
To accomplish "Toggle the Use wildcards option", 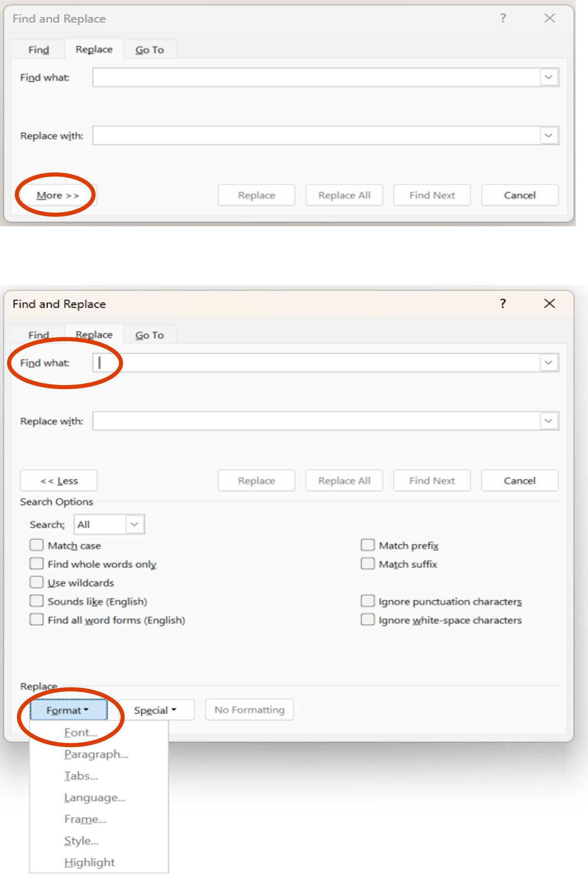I will coord(37,583).
